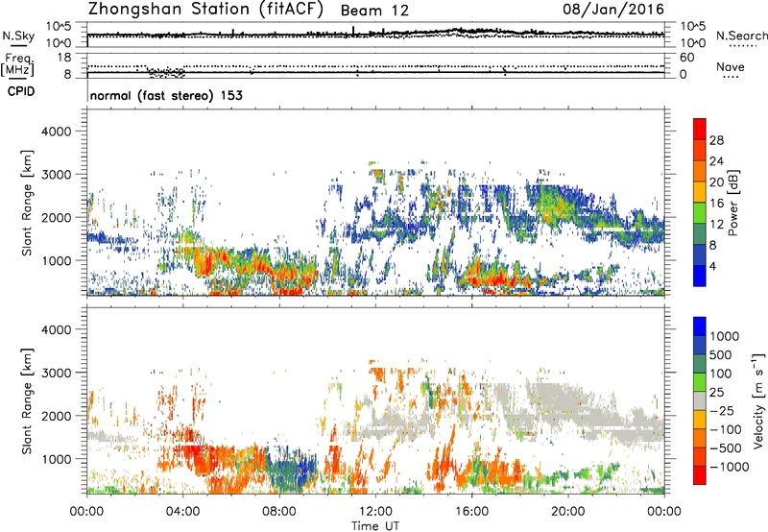The width and height of the screenshot is (768, 532).
Task: Click the strong red power echo near 17:00
Action: tap(497, 280)
